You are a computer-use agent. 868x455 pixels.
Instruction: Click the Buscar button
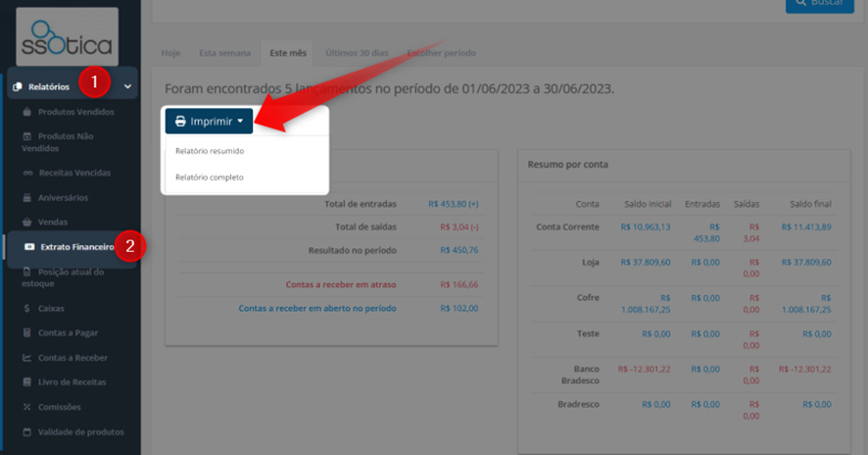[820, 5]
